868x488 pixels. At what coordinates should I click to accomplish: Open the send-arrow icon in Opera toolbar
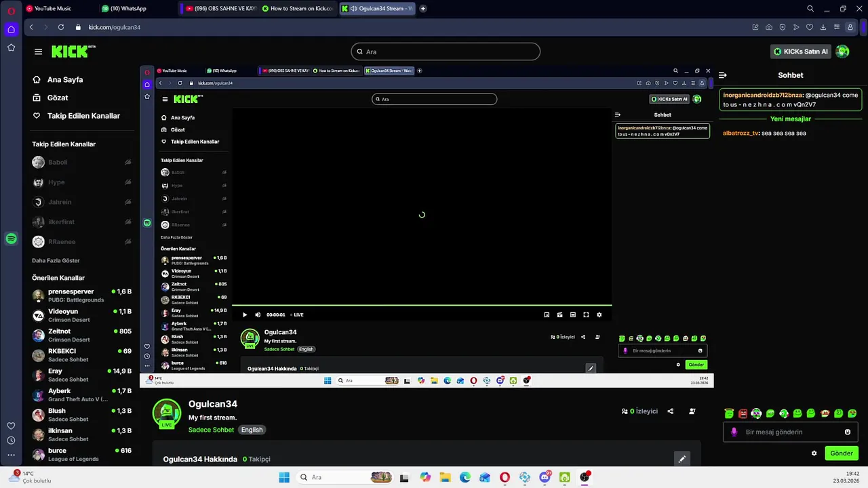pos(796,27)
